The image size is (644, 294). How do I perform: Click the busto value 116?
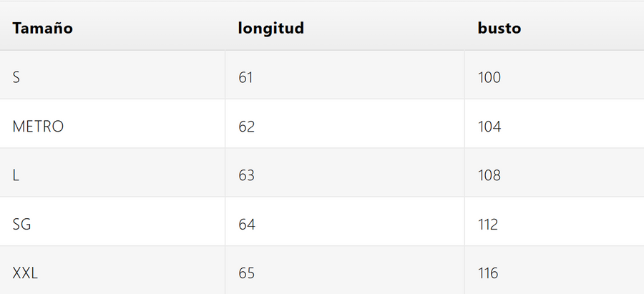tap(488, 273)
